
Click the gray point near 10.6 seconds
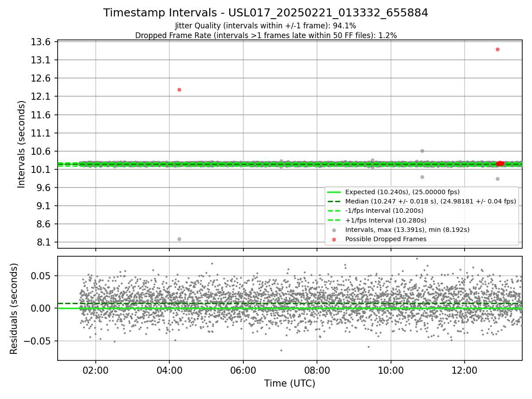[422, 151]
